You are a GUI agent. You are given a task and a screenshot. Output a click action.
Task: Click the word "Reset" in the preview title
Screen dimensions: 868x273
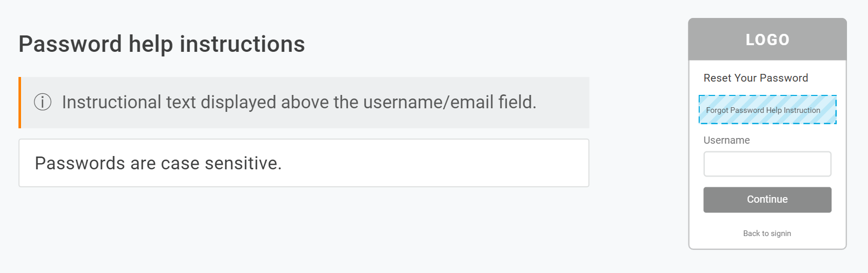point(717,78)
